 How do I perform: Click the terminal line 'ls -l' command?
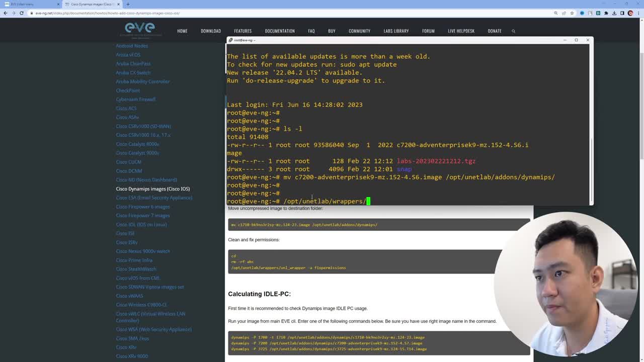tap(293, 129)
